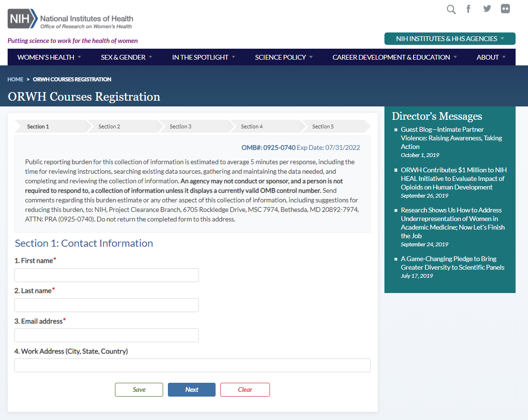This screenshot has height=420, width=528.
Task: Click the Email address text field
Action: [106, 335]
